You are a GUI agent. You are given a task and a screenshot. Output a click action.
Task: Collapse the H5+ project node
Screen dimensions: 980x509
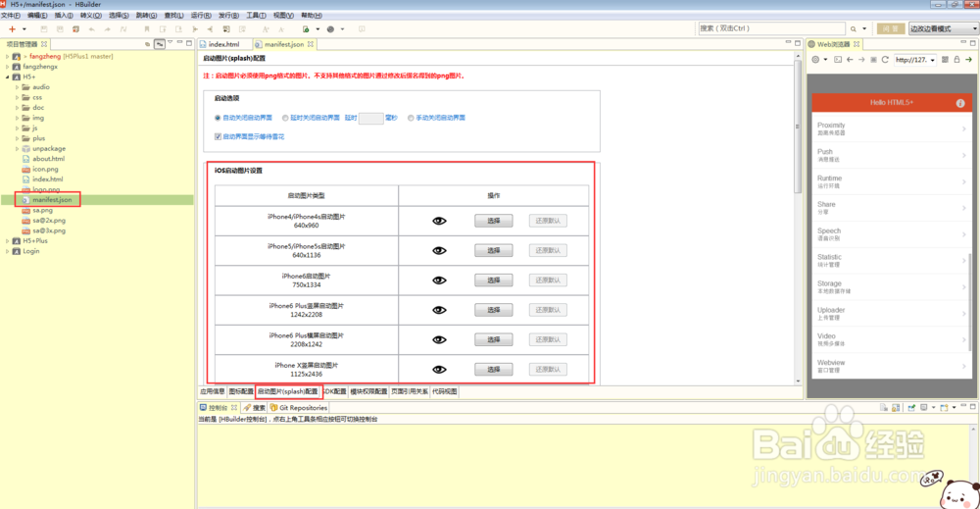point(8,76)
